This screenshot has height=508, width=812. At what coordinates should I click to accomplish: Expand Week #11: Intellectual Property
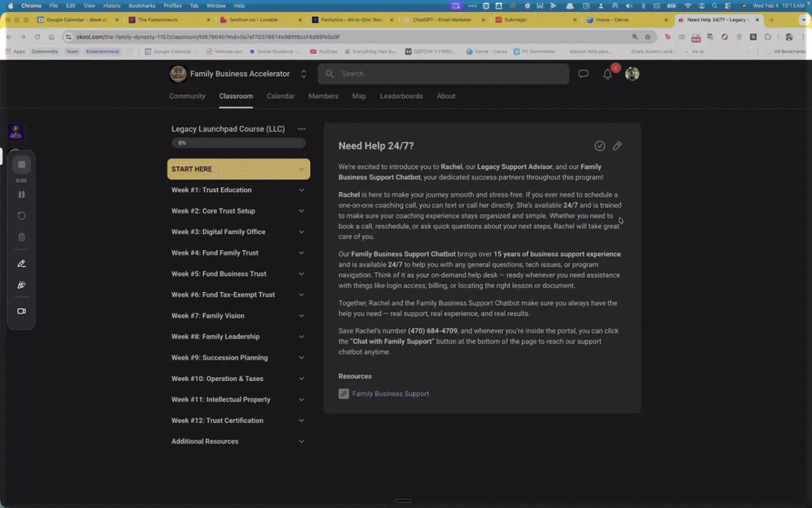238,400
